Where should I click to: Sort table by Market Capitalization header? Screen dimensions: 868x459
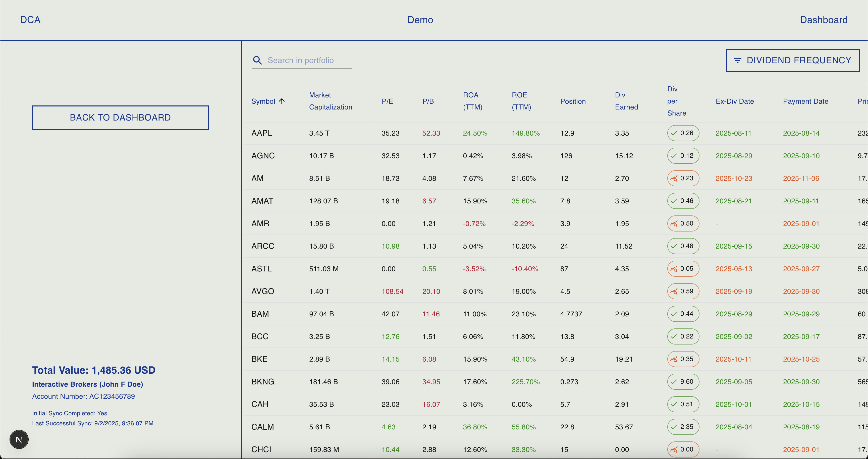point(331,101)
